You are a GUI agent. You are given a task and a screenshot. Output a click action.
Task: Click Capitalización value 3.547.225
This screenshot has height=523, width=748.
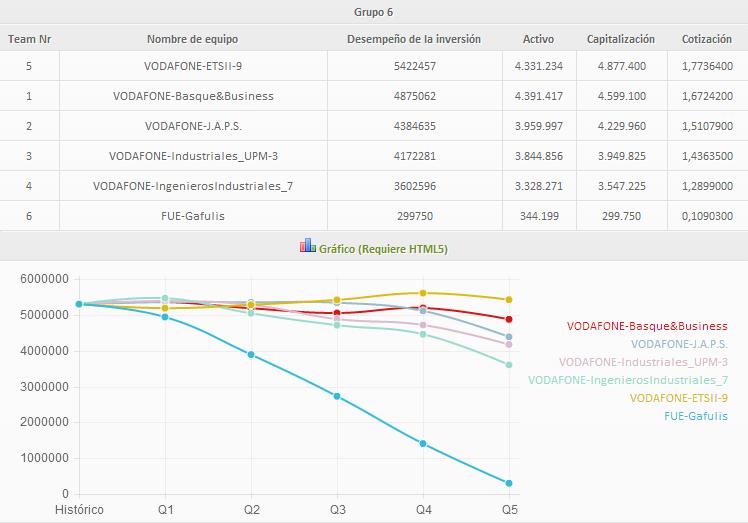[x=622, y=186]
